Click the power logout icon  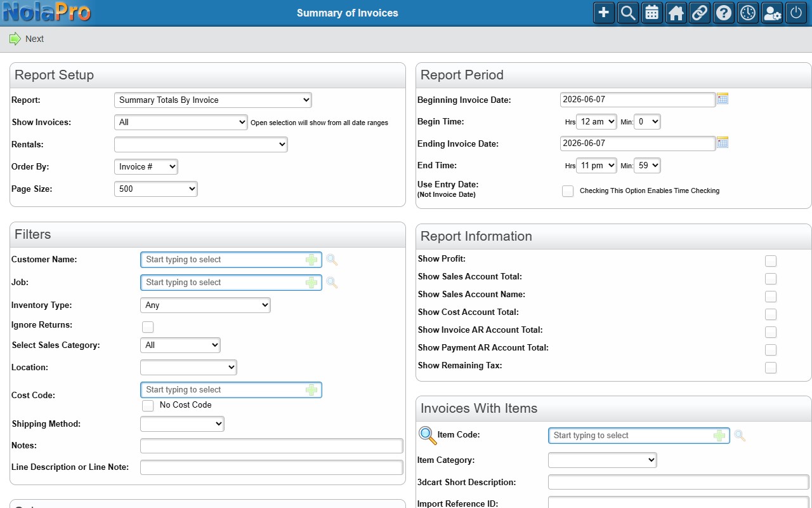point(796,13)
